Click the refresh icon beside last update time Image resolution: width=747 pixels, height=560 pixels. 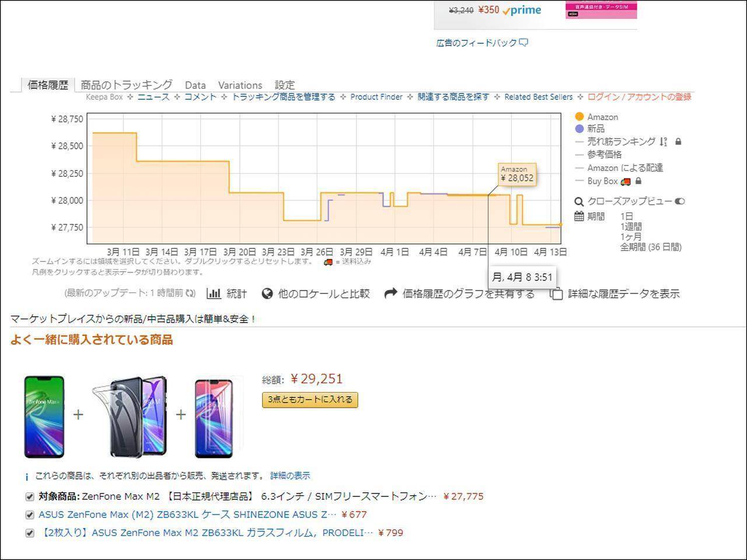pyautogui.click(x=190, y=293)
